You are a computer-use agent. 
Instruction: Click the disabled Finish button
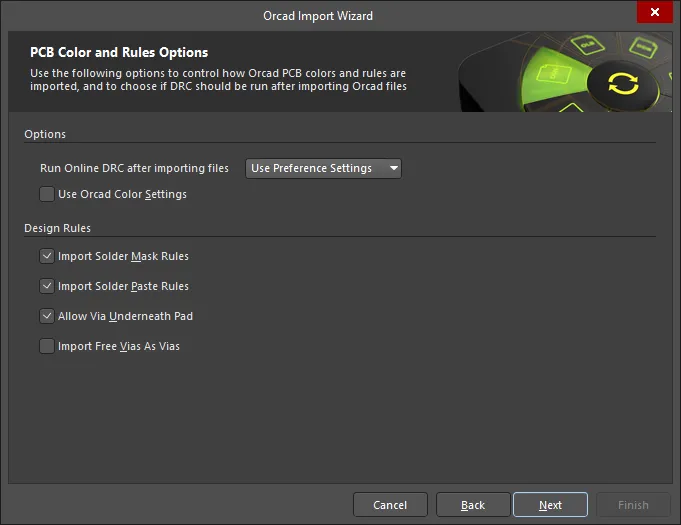(x=633, y=505)
